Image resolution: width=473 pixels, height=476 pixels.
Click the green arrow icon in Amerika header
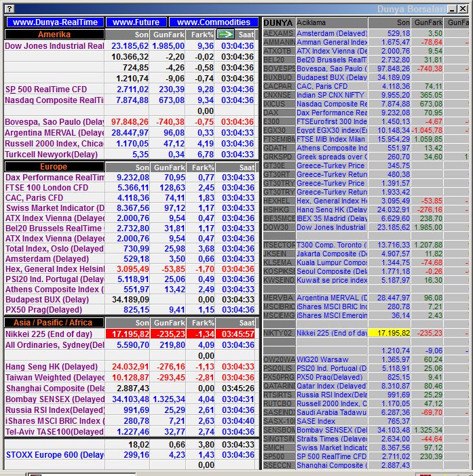coord(225,35)
